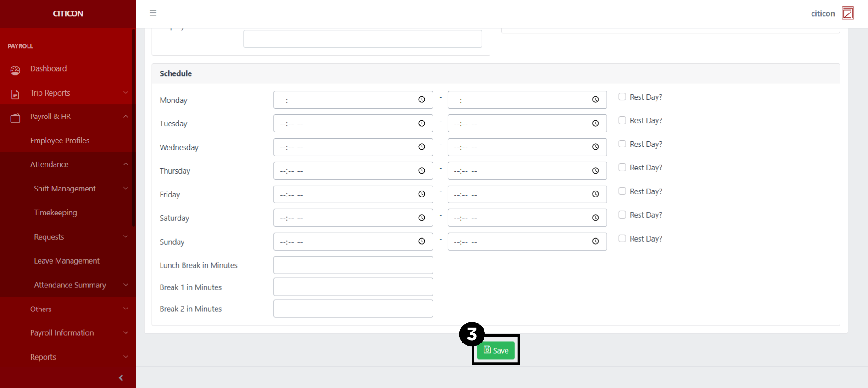The height and width of the screenshot is (388, 868).
Task: Expand the Reports menu chevron
Action: [125, 357]
